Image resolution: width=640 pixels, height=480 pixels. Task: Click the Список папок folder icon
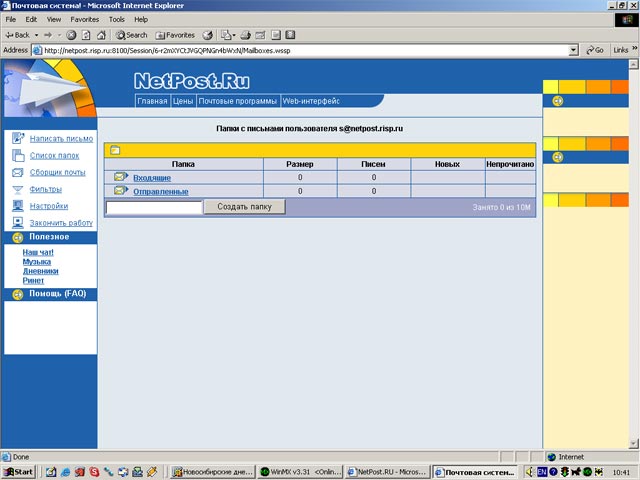pos(18,155)
